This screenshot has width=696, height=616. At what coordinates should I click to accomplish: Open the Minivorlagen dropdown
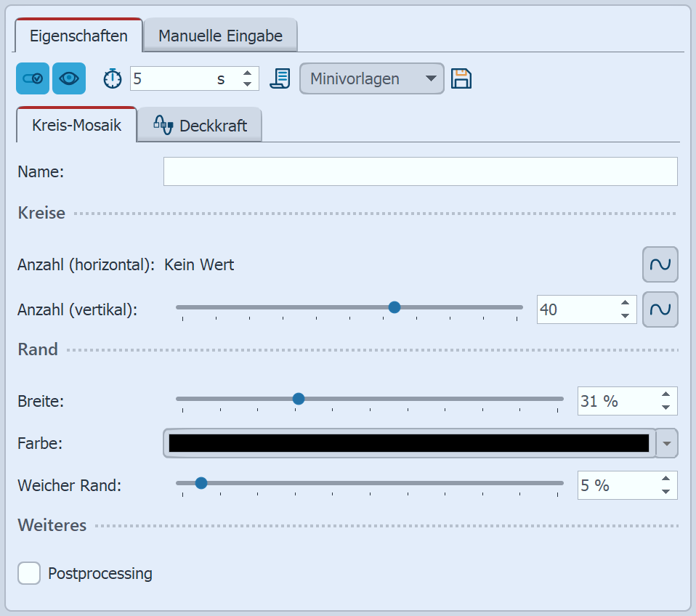[x=371, y=78]
